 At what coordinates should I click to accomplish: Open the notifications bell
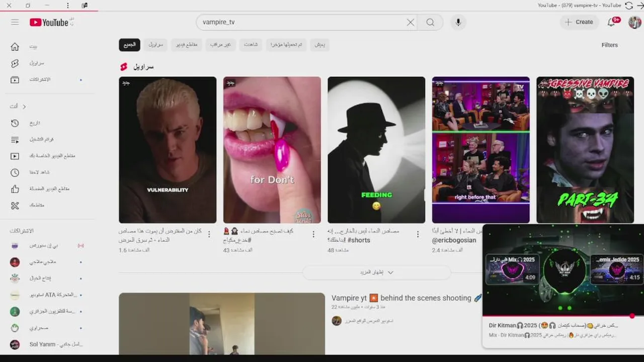[x=612, y=22]
